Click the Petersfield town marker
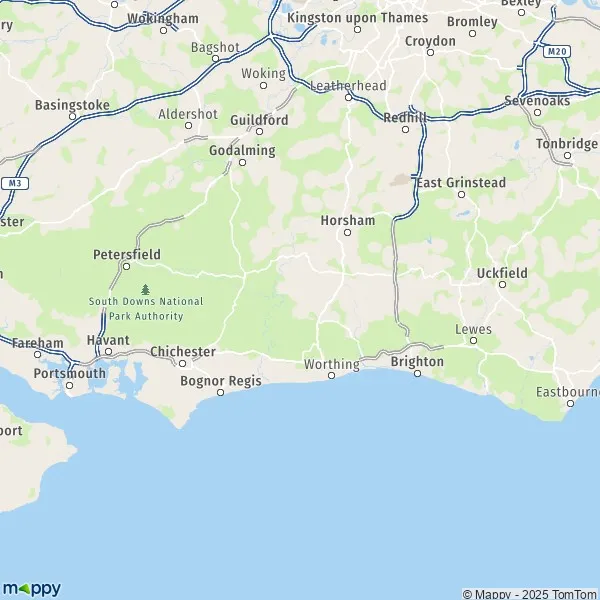600x600 pixels. pyautogui.click(x=127, y=266)
